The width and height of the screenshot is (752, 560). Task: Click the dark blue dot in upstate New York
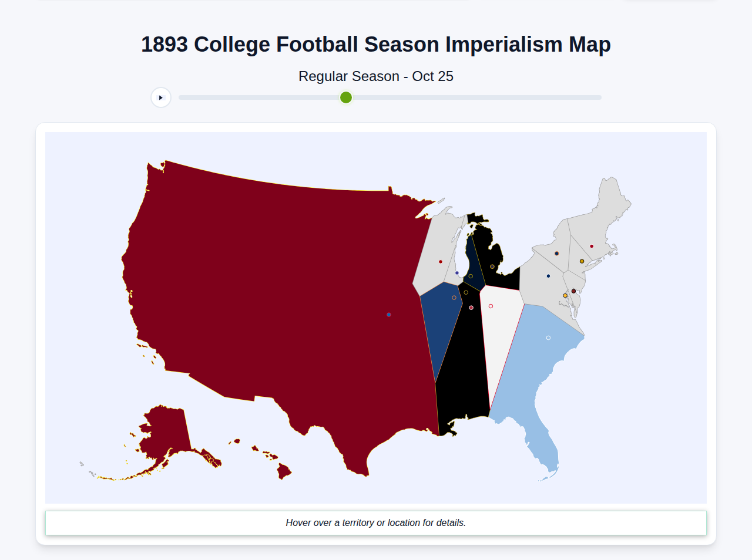coord(548,276)
